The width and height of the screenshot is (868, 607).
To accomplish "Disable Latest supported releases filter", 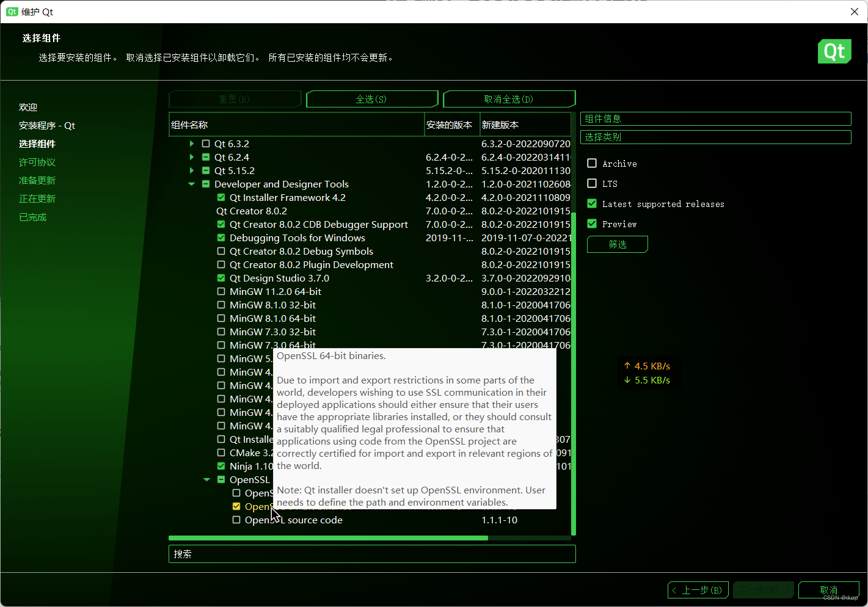I will [x=592, y=203].
